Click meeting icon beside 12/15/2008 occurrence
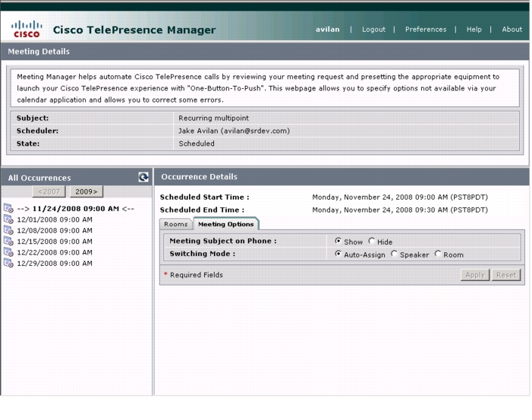Screen dimensions: 532x420 coord(8,241)
